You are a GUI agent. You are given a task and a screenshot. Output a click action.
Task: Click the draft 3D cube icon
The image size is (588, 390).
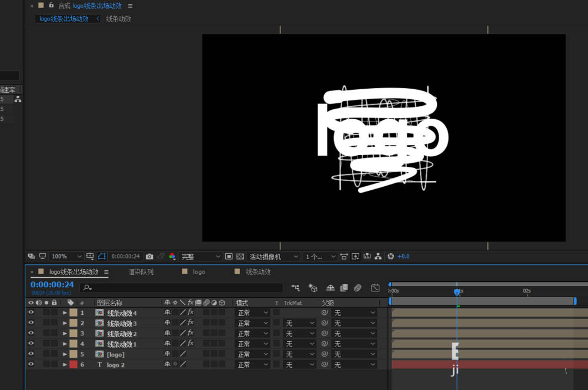pos(313,288)
